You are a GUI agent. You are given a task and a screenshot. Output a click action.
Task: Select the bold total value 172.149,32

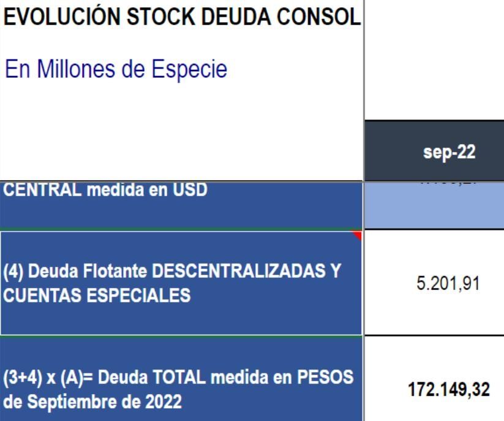(450, 390)
